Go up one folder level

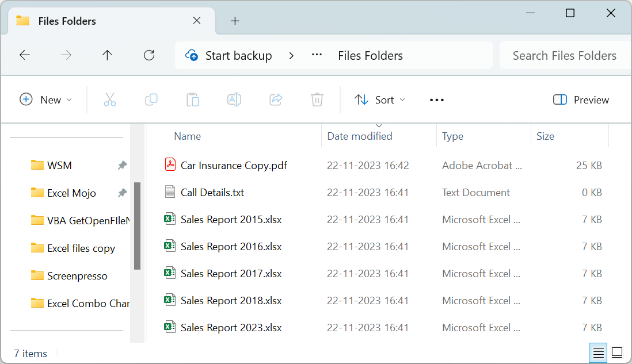pos(107,55)
